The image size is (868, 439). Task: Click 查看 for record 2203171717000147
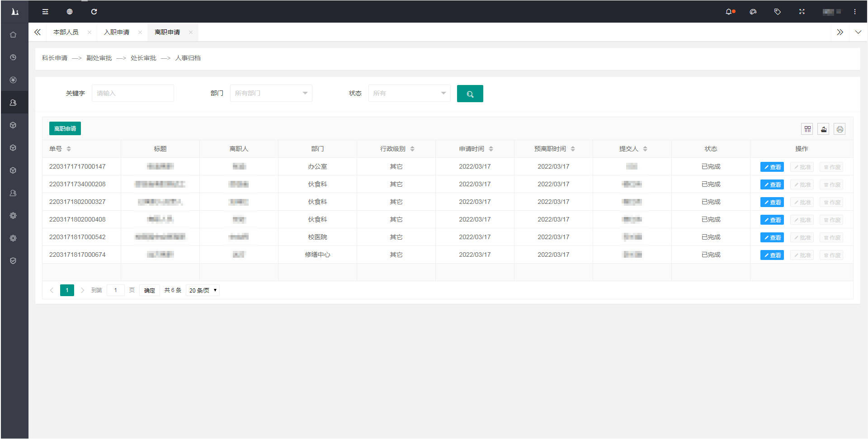click(x=772, y=167)
